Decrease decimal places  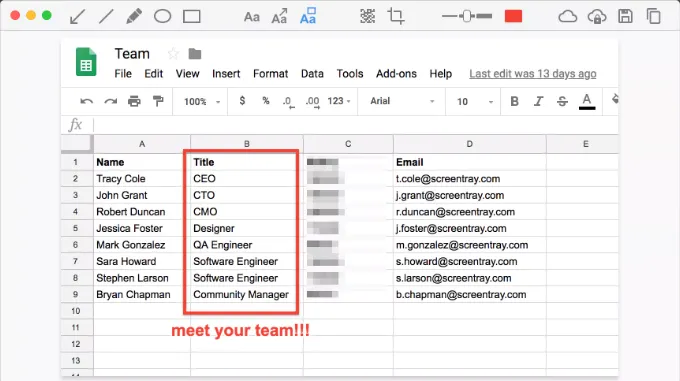(288, 101)
